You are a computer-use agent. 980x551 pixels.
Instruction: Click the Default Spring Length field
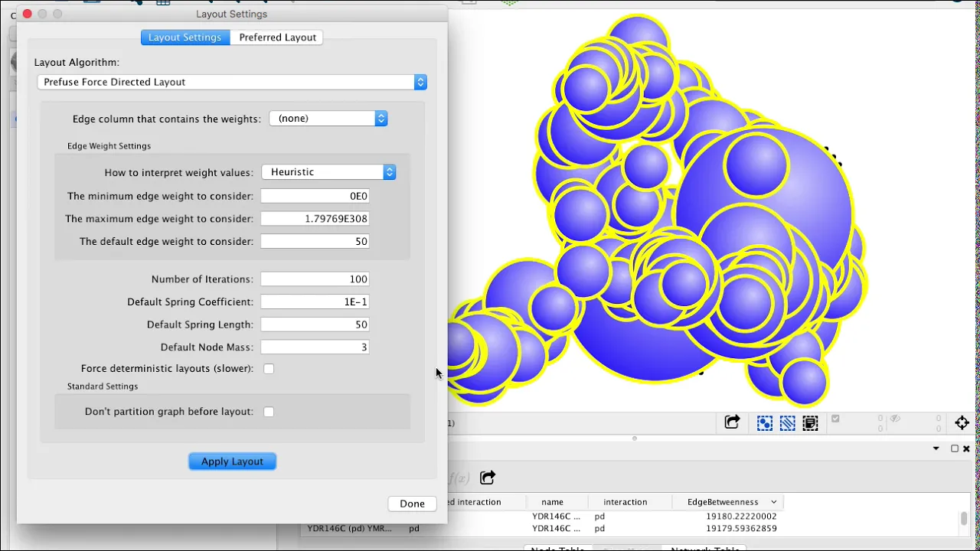315,324
